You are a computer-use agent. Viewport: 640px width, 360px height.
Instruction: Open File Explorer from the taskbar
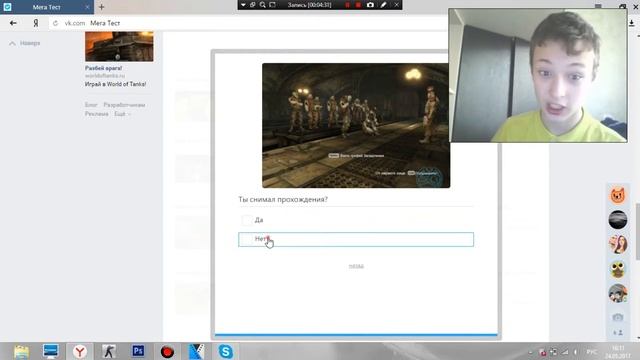click(21, 351)
